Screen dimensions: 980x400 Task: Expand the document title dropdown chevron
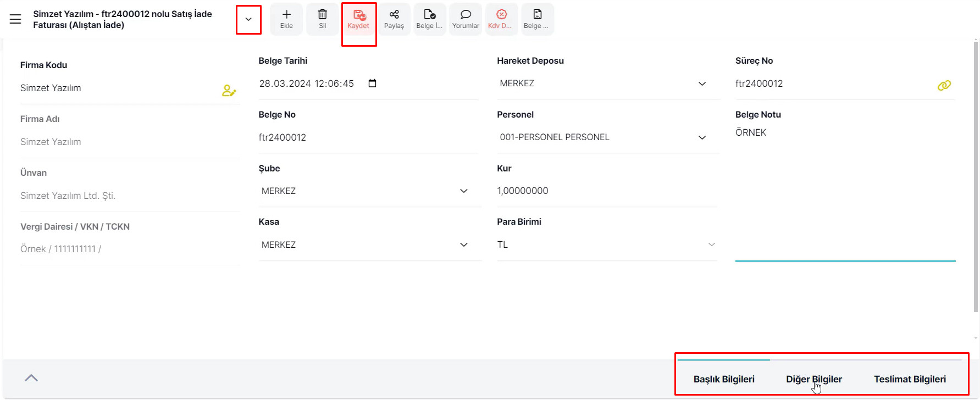click(x=248, y=19)
